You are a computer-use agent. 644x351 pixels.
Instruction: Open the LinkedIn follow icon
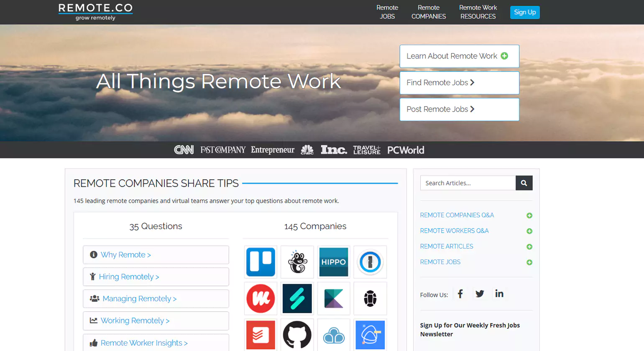click(x=499, y=294)
